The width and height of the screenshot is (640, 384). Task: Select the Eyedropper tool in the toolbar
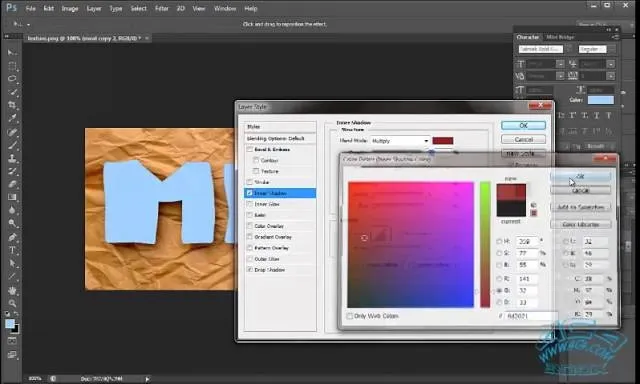tap(12, 118)
